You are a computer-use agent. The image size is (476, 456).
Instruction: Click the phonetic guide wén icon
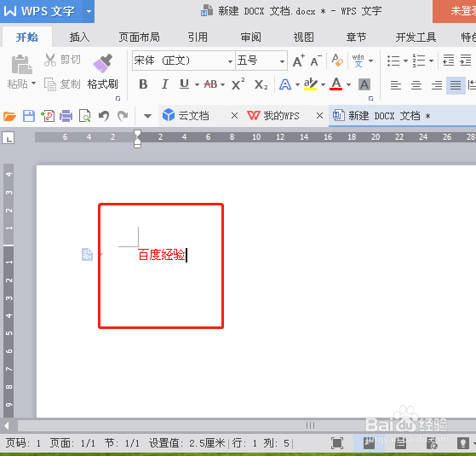[358, 61]
